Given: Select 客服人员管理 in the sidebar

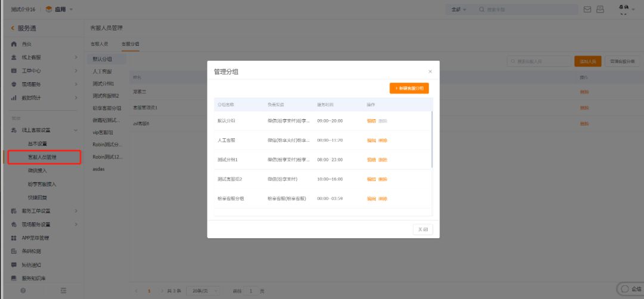Looking at the screenshot, I should [42, 157].
